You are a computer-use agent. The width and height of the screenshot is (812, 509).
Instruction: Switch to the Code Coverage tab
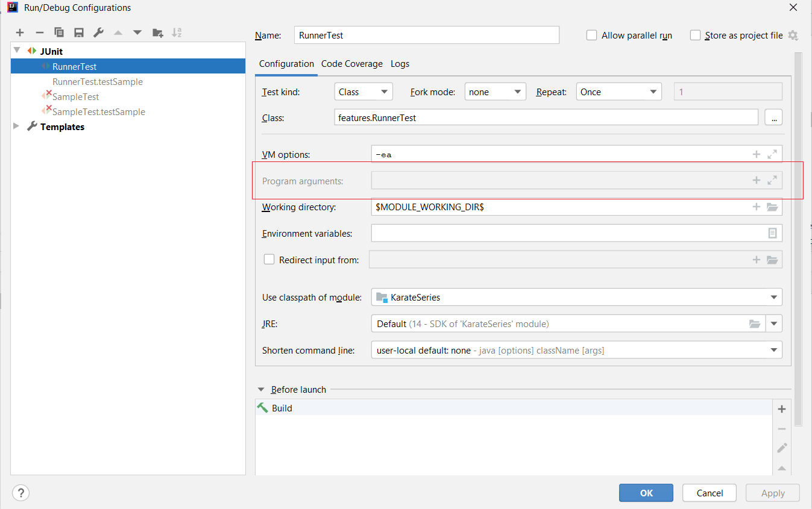point(351,64)
